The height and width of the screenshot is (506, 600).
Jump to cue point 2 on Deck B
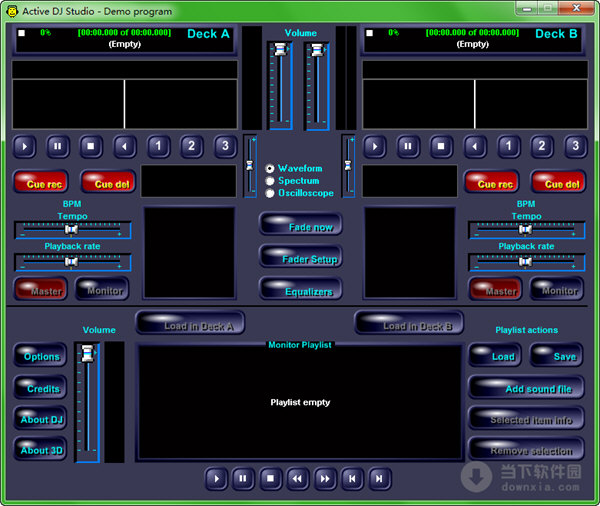point(542,147)
